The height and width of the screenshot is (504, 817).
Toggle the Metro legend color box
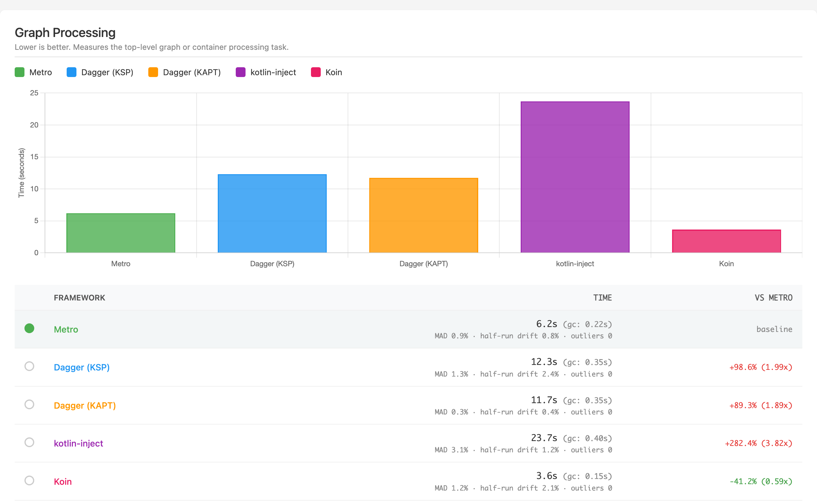[x=20, y=72]
